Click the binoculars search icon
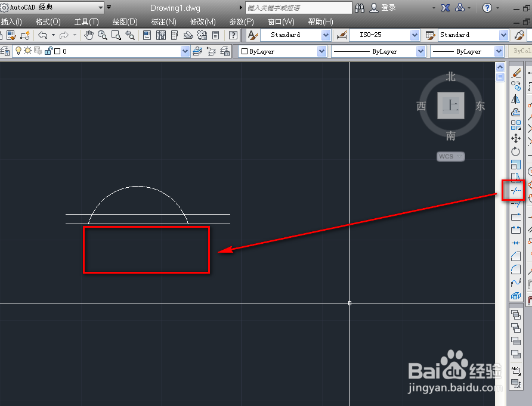This screenshot has width=532, height=406. (359, 8)
